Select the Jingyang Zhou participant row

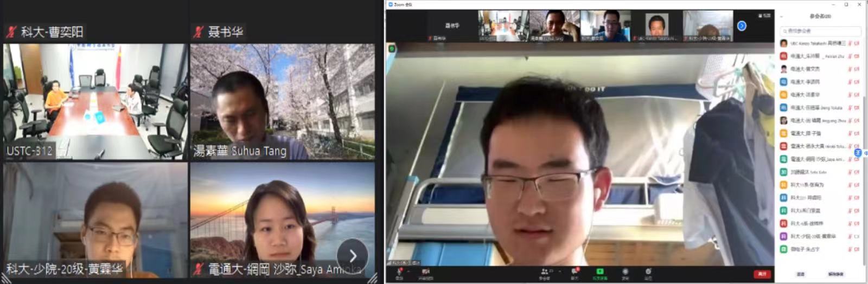coord(820,120)
